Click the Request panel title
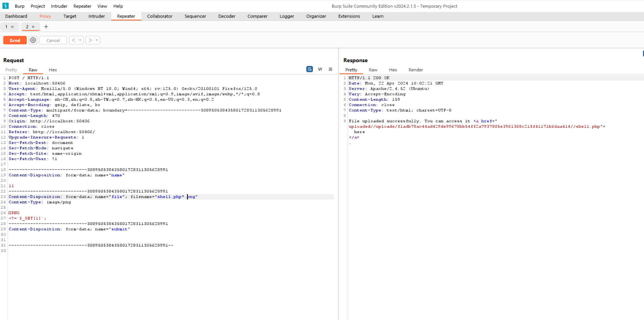Viewport: 644px width, 320px height. pos(14,60)
